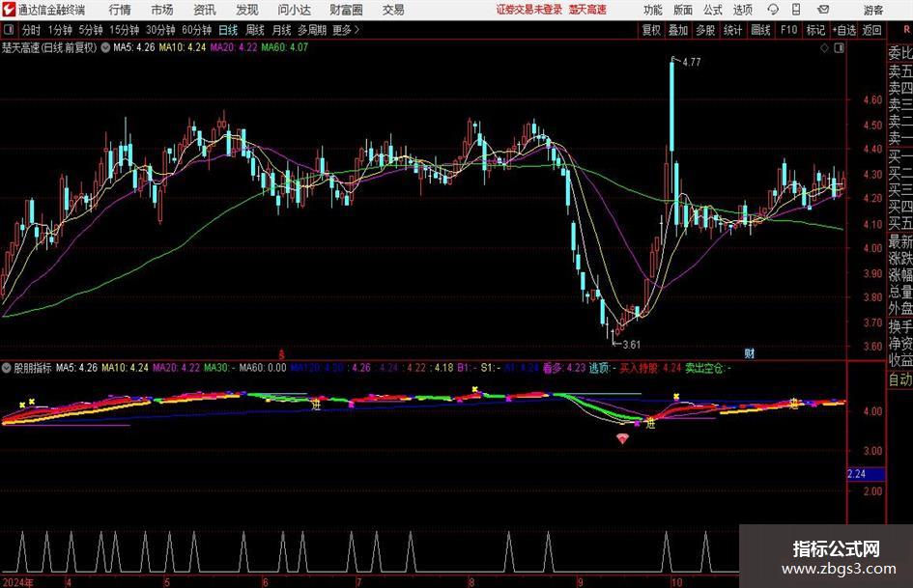
Task: Toggle the side panel icon beside the diamond
Action: pyautogui.click(x=839, y=48)
